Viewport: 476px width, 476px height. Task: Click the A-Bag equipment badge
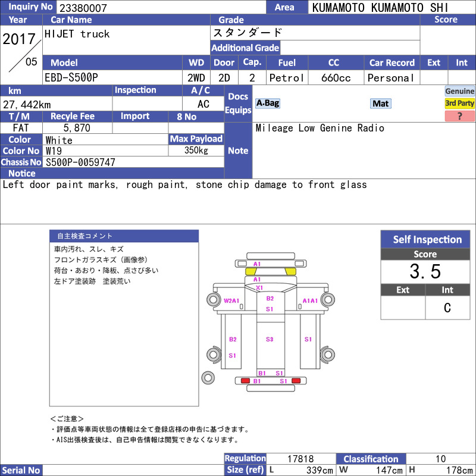click(x=267, y=103)
